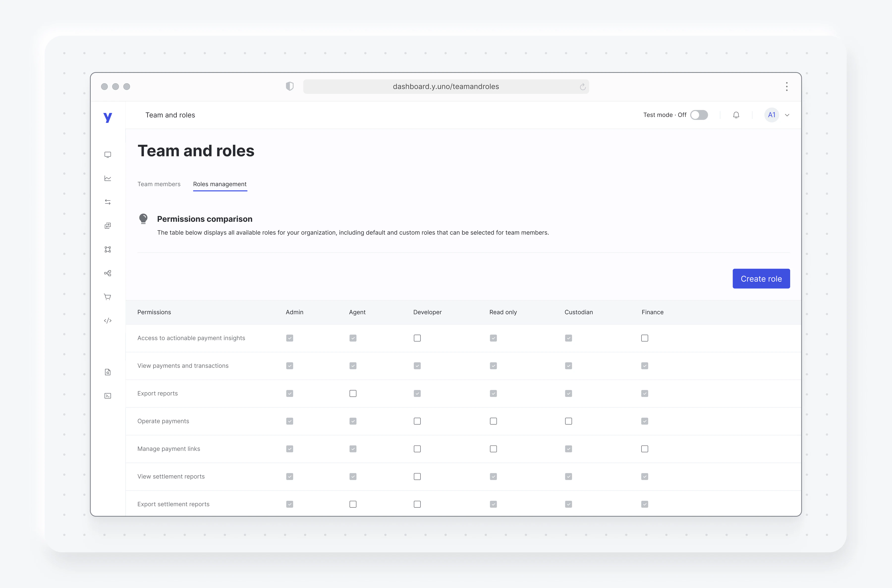
Task: Click the Create role button
Action: (x=761, y=279)
